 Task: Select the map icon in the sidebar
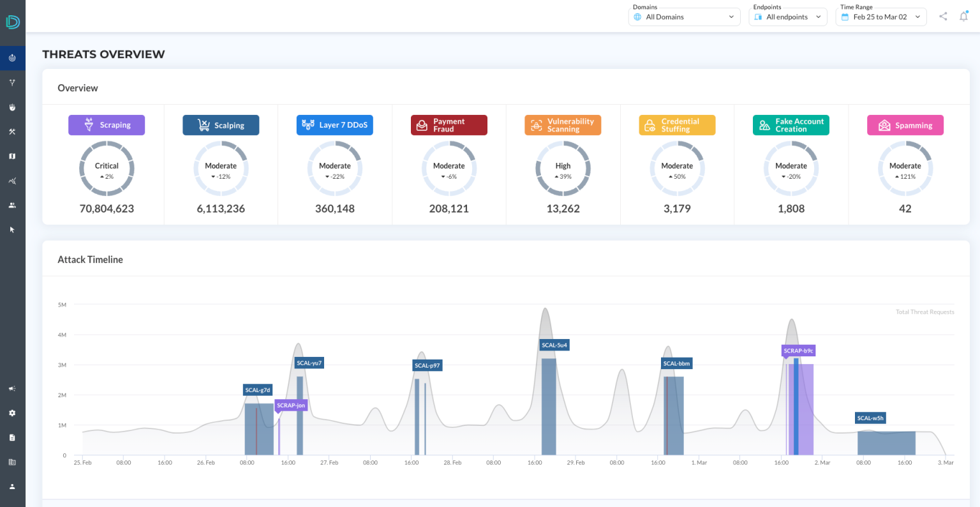(12, 156)
